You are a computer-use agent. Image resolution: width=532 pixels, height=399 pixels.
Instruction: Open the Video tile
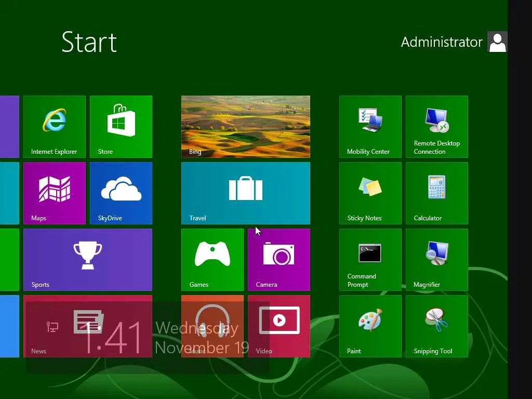click(279, 326)
